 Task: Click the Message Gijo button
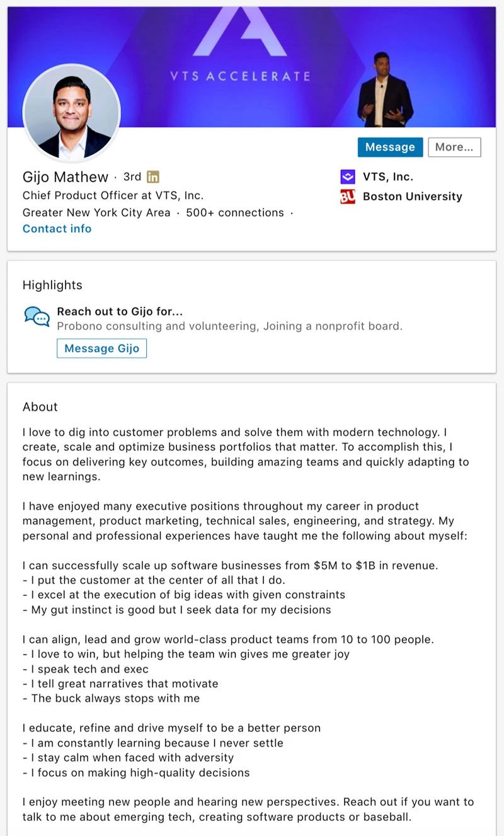pyautogui.click(x=101, y=347)
